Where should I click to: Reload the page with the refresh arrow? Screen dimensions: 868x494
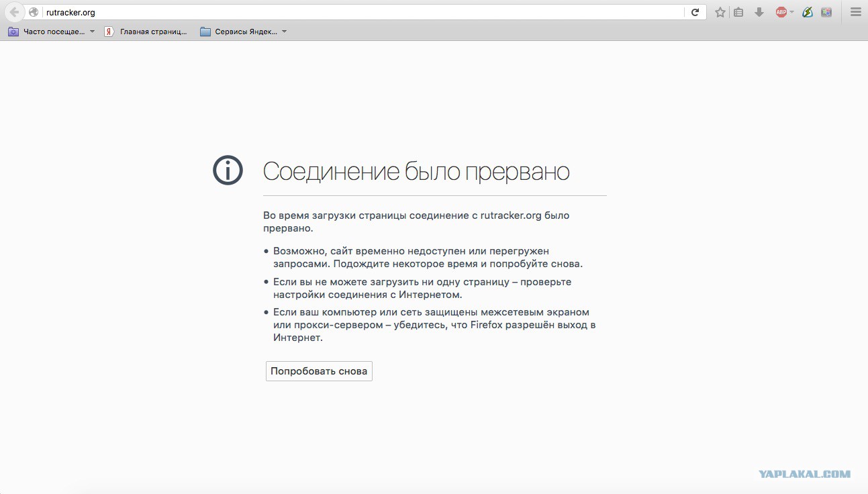[695, 12]
